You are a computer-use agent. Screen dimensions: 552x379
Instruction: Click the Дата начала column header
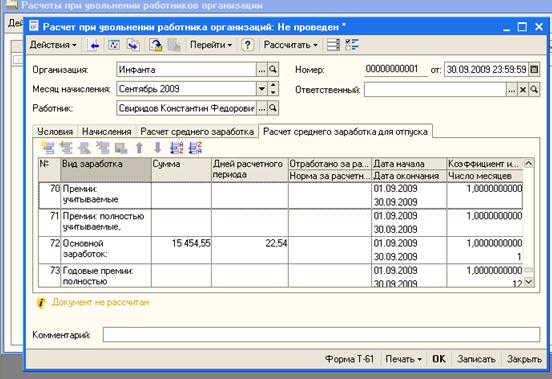click(409, 164)
